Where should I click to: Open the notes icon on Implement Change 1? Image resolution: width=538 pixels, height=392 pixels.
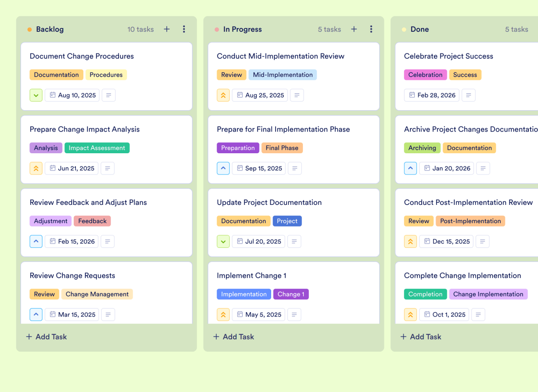(x=294, y=314)
